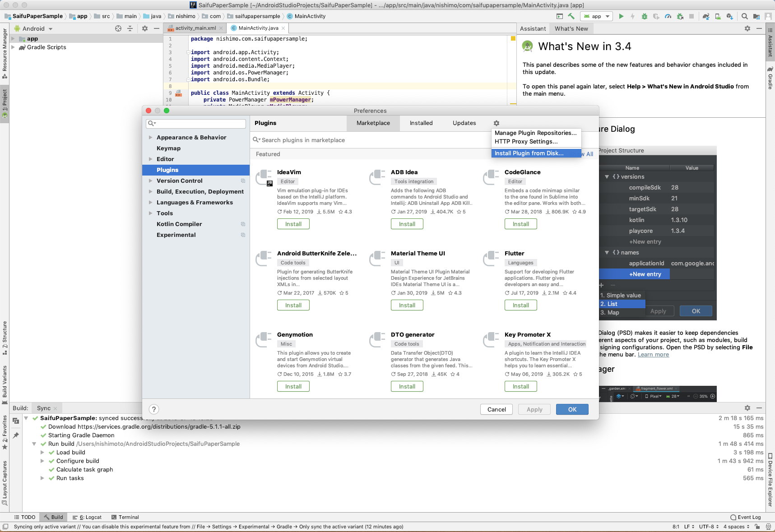This screenshot has width=775, height=532.
Task: Expand Appearance & Behavior in Preferences
Action: pos(150,137)
